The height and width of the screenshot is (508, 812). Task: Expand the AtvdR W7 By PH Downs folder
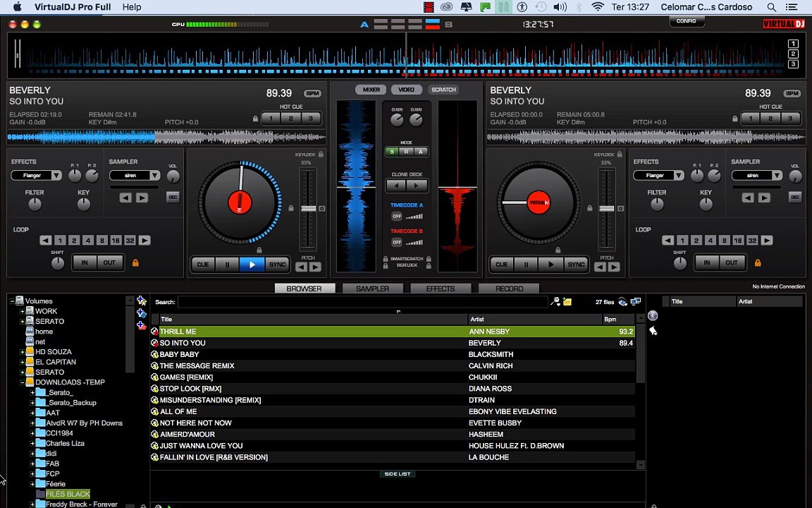click(x=32, y=423)
